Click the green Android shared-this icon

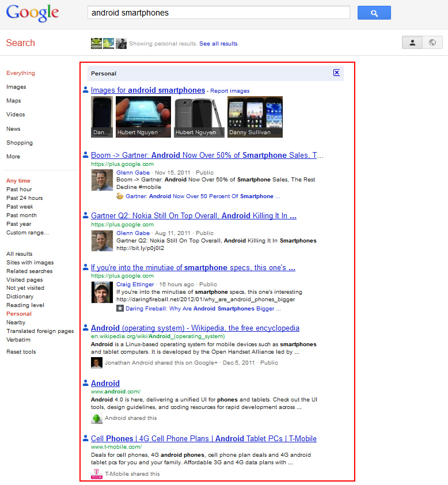(x=97, y=418)
